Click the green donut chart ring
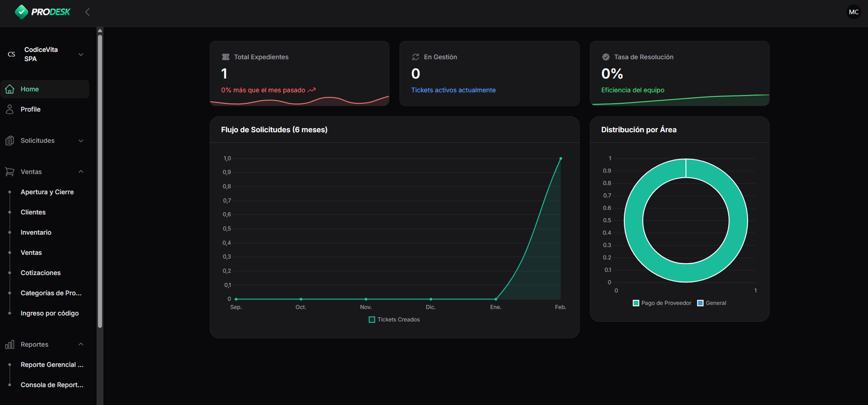868x405 pixels. coord(634,220)
